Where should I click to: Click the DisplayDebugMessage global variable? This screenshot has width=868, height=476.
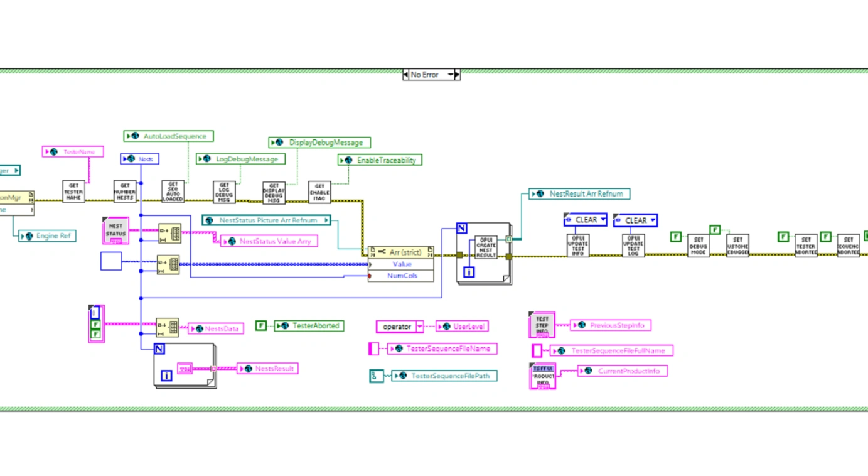point(319,143)
